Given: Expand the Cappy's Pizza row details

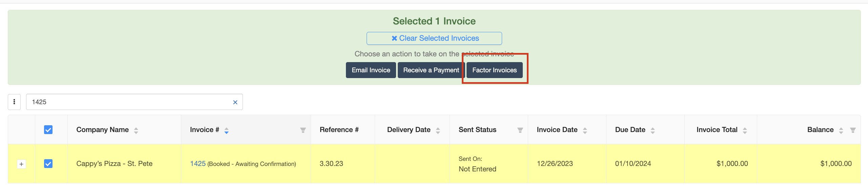Looking at the screenshot, I should (x=21, y=164).
